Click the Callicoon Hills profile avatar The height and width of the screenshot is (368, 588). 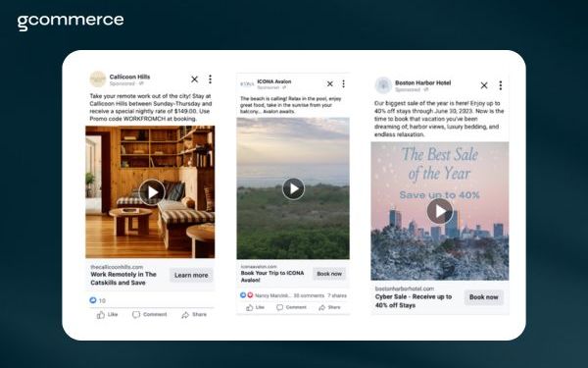coord(97,79)
